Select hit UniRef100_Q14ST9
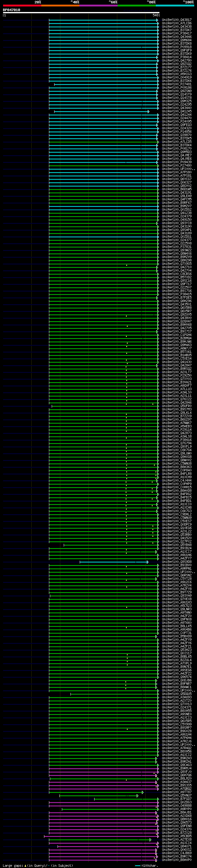 click(176, 94)
